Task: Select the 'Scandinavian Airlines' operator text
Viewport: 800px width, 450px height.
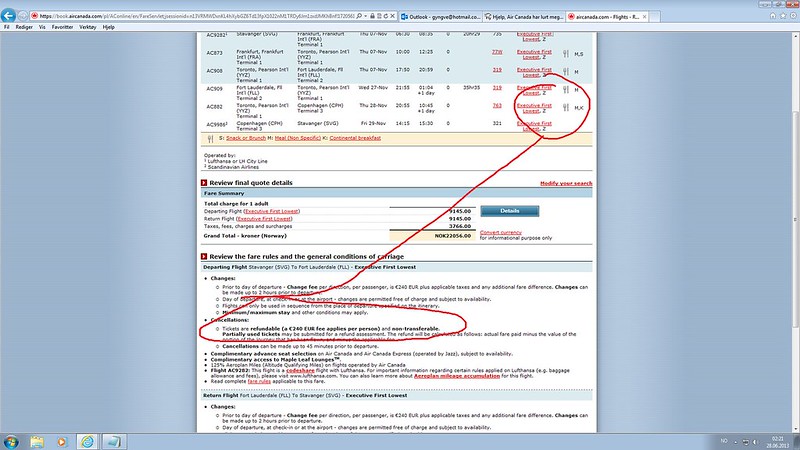Action: click(x=233, y=167)
